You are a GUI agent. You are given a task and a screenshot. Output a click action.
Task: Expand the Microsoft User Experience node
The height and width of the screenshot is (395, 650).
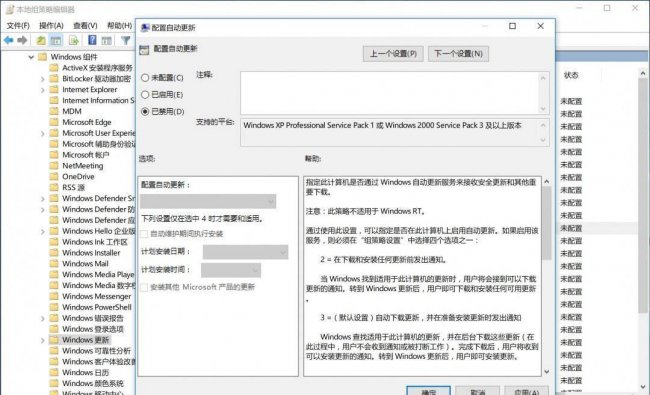tap(43, 133)
